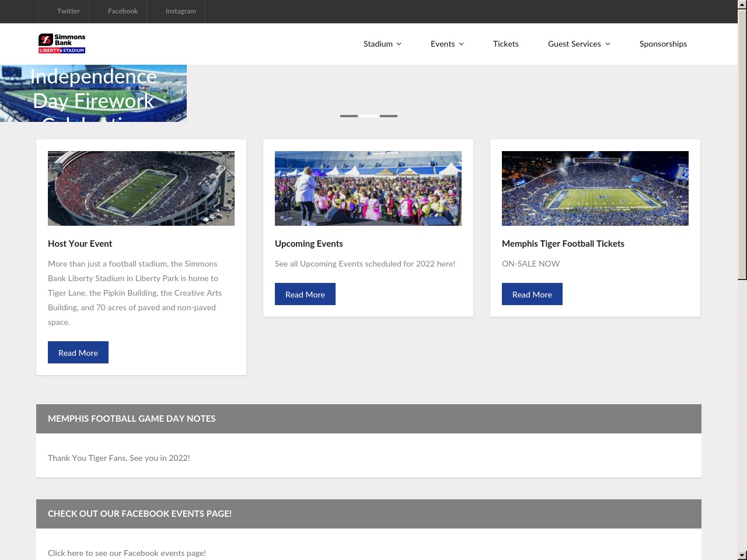
Task: Click the 'Click here to see our Facebook events page' text
Action: coord(127,553)
